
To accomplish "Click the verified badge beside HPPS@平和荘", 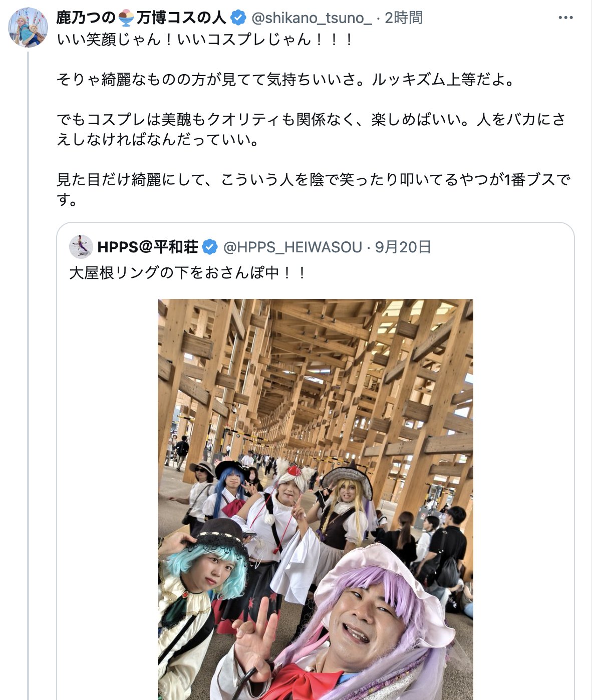I will click(x=209, y=247).
